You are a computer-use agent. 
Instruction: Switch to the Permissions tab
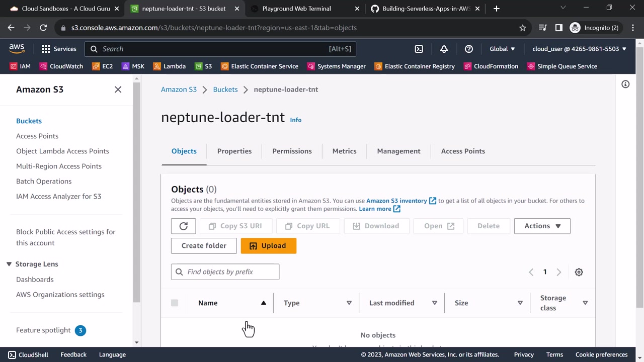292,151
